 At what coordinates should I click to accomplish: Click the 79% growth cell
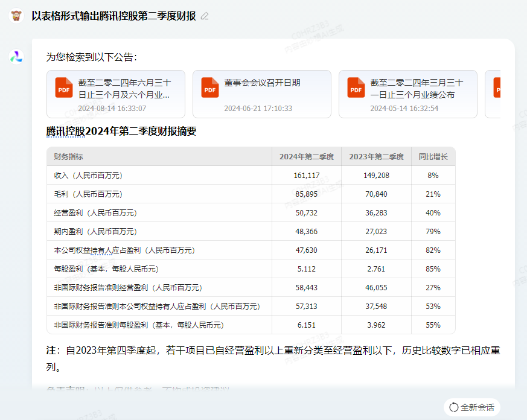click(433, 232)
